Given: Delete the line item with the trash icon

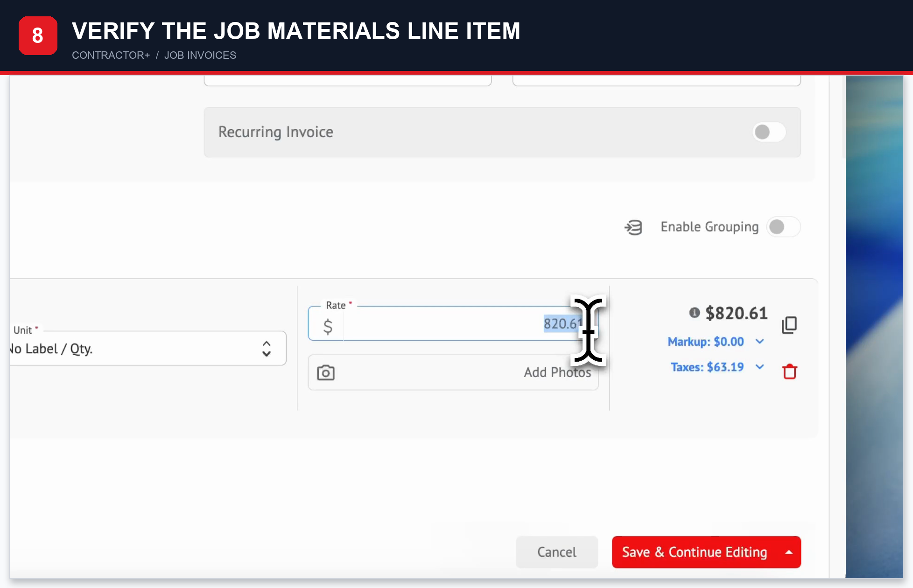Looking at the screenshot, I should click(790, 371).
